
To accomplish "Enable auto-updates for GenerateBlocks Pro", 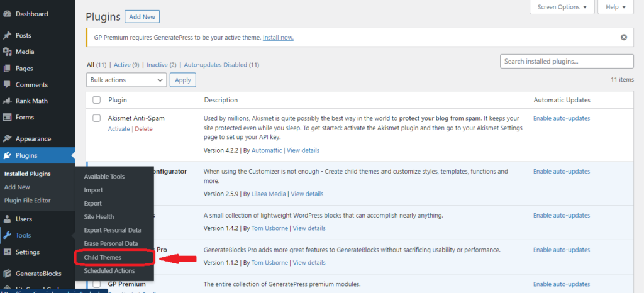I will pyautogui.click(x=562, y=250).
